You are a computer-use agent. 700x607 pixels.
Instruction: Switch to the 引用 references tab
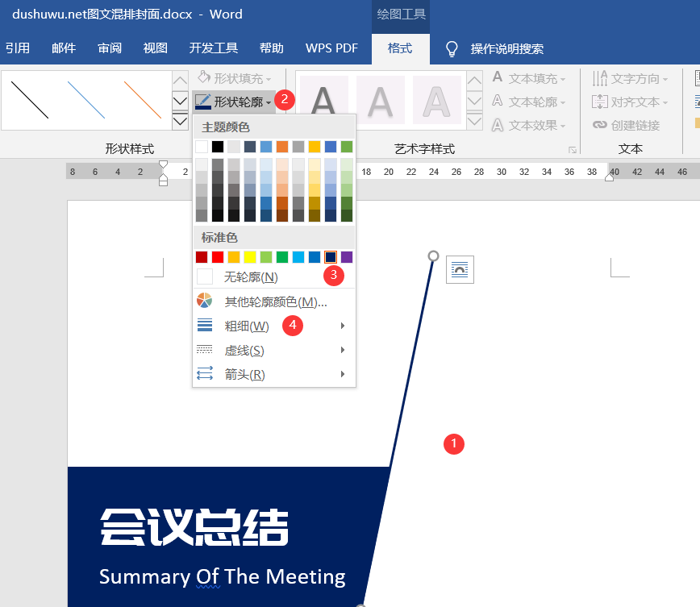point(18,48)
